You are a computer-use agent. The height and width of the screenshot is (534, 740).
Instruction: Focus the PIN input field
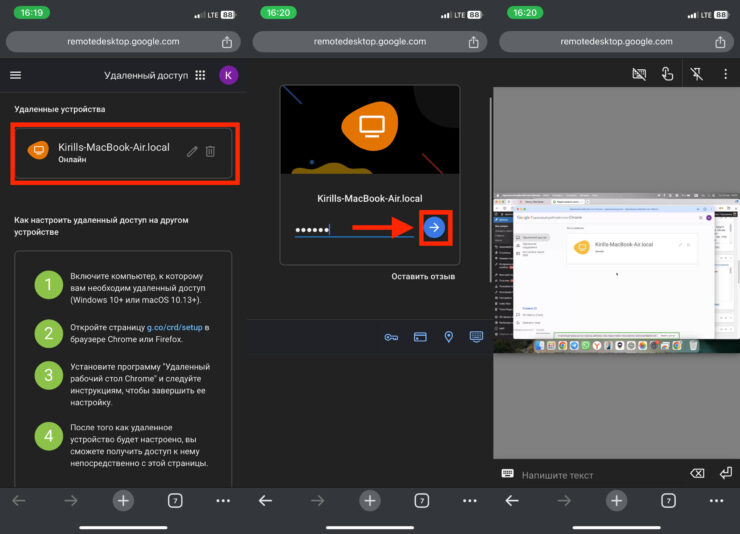click(x=354, y=230)
